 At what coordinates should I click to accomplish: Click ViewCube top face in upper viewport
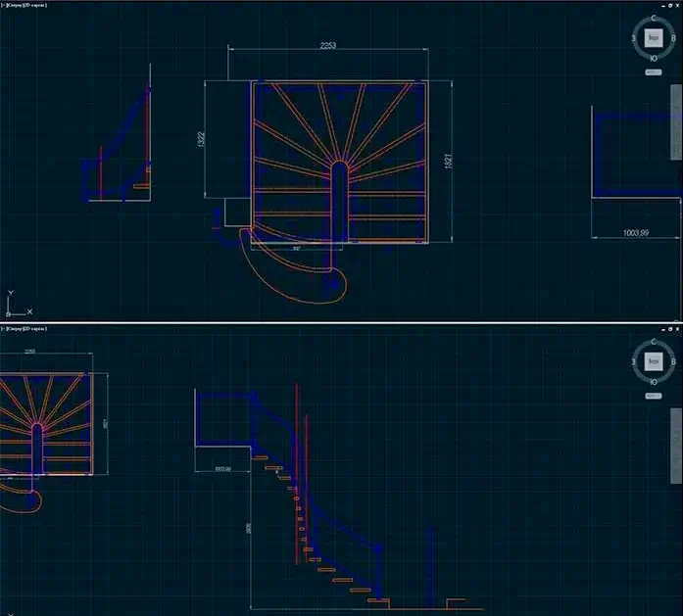pos(653,39)
